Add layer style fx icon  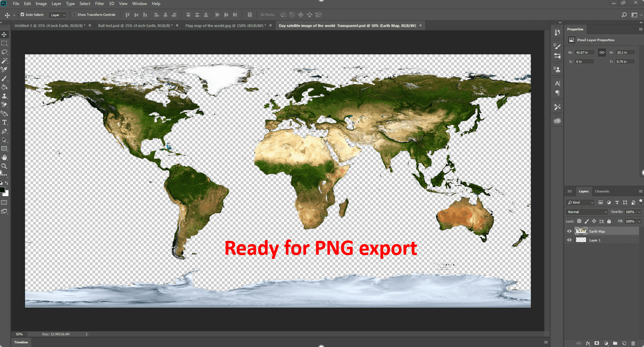coord(588,343)
